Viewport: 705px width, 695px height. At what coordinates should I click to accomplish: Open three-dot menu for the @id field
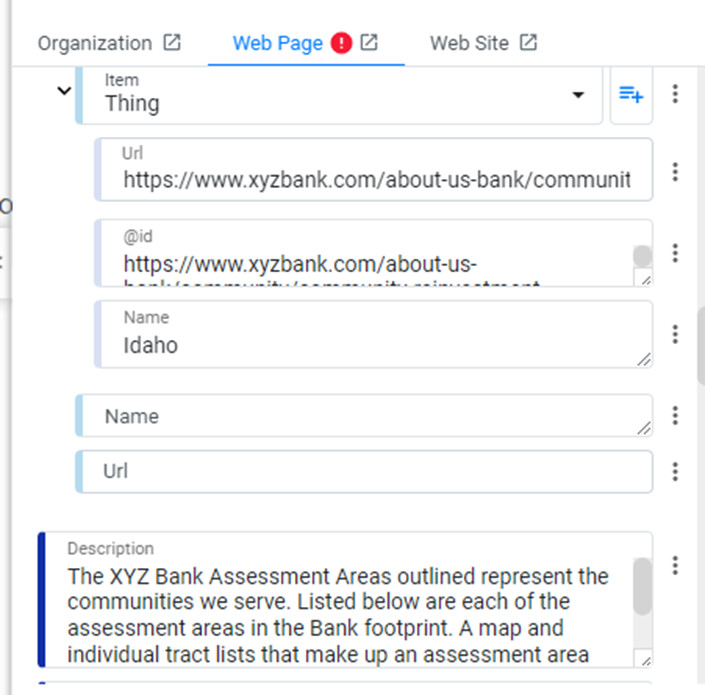(675, 253)
